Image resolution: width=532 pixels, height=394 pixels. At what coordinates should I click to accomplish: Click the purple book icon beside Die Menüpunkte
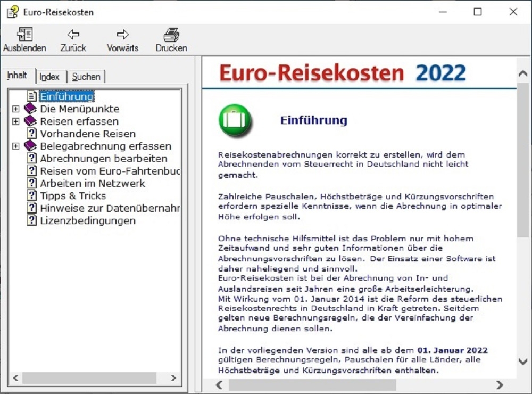(30, 109)
